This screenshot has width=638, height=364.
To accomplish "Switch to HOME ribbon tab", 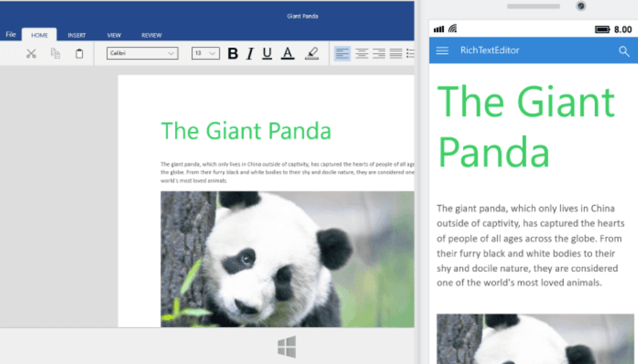I will pyautogui.click(x=40, y=35).
